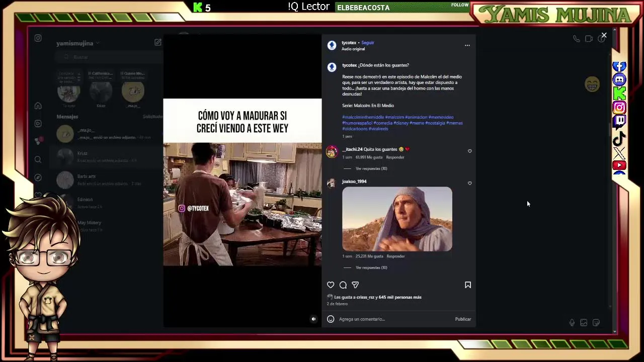Share the post with paper plane icon
This screenshot has width=644, height=362.
tap(355, 285)
